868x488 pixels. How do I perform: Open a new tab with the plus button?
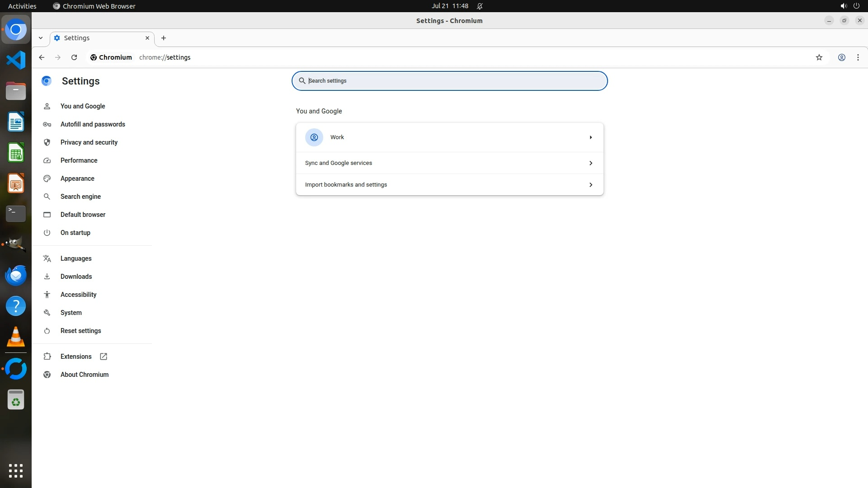coord(164,38)
